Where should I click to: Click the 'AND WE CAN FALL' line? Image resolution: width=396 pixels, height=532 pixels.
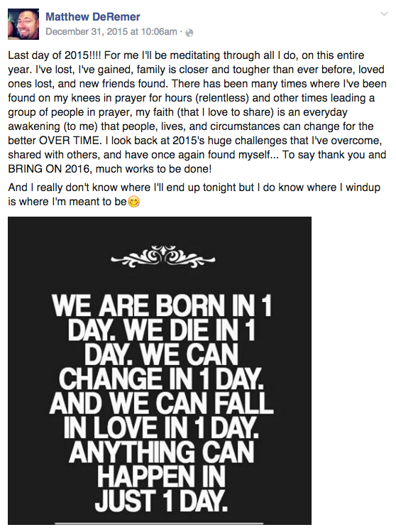point(161,403)
